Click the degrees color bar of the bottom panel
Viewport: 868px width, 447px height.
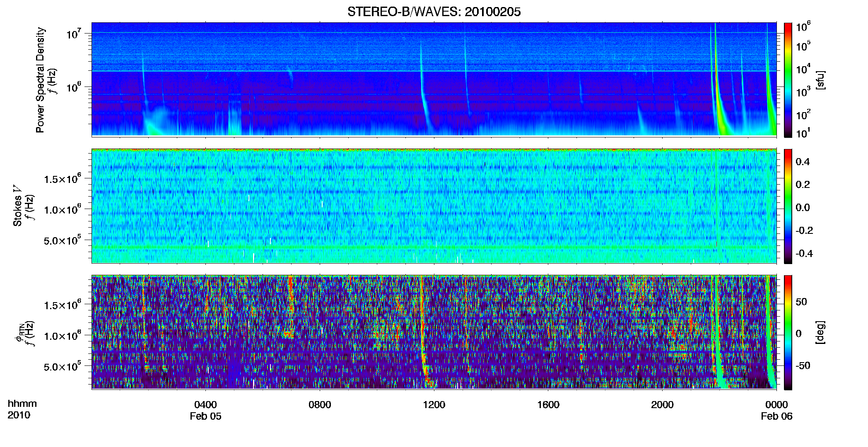pos(788,332)
